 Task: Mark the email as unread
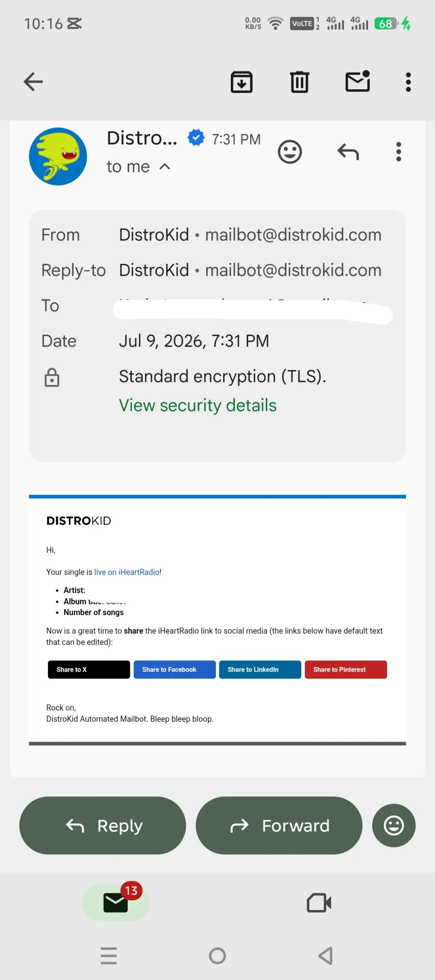click(x=358, y=81)
